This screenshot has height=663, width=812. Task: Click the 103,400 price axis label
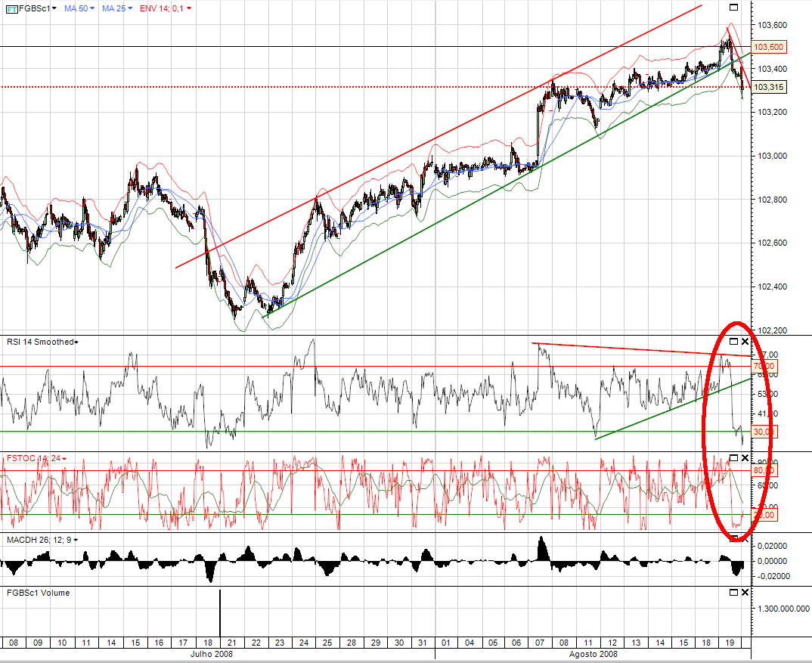pyautogui.click(x=772, y=69)
